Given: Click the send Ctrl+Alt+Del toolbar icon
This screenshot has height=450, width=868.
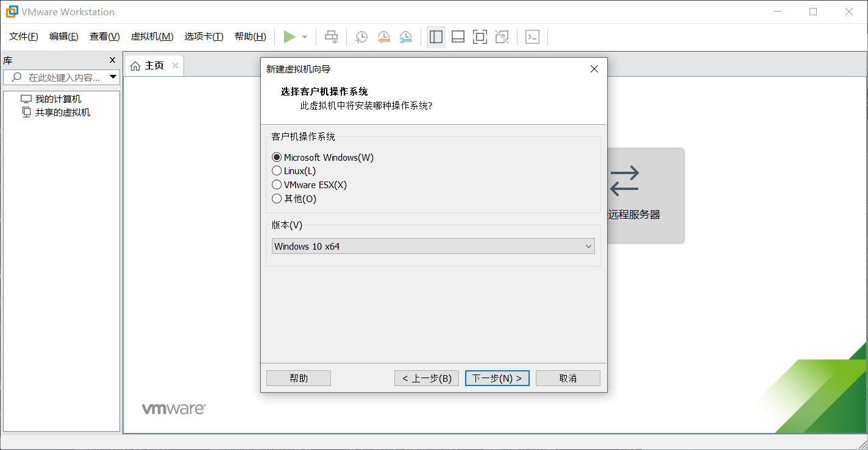Looking at the screenshot, I should 331,37.
